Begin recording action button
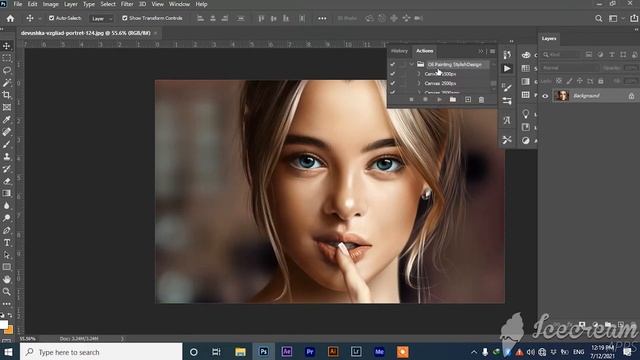The height and width of the screenshot is (360, 640). pyautogui.click(x=425, y=100)
